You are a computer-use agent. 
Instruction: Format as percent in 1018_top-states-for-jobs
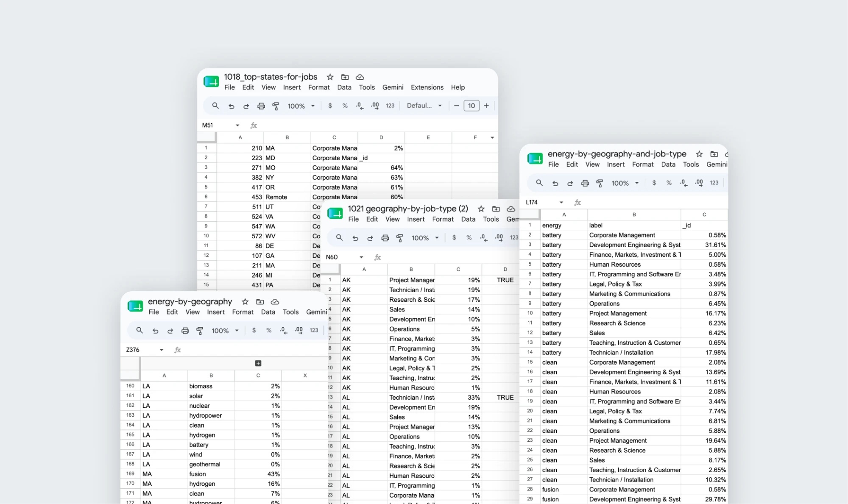[x=345, y=106]
